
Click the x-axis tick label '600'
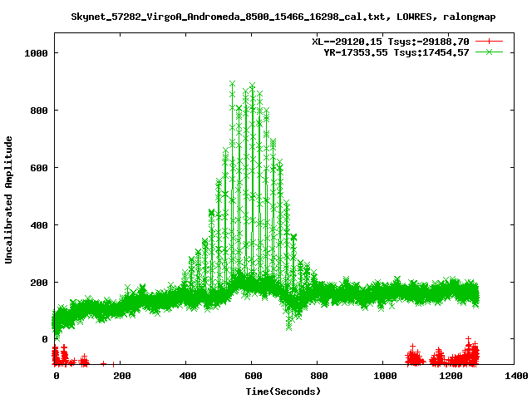(x=253, y=376)
